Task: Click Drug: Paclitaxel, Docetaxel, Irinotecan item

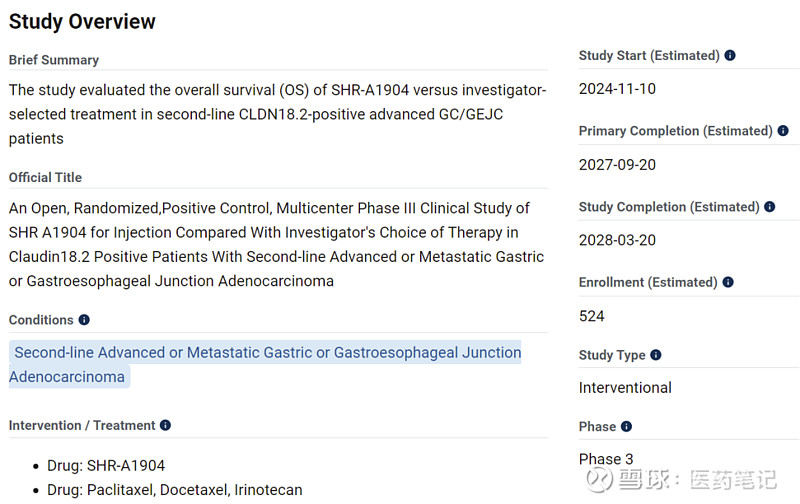Action: point(174,490)
